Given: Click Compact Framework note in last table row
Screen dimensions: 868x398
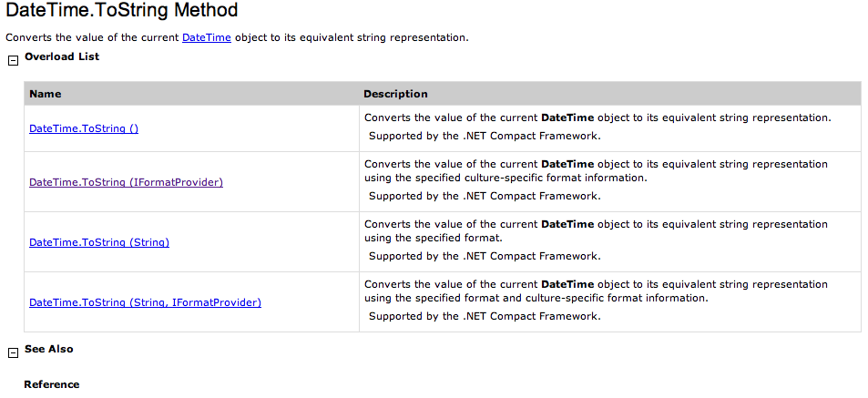Looking at the screenshot, I should 485,316.
